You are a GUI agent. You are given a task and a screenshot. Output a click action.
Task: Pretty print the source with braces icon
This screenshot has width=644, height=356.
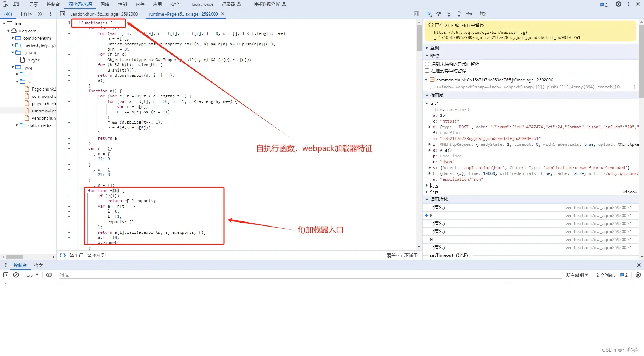(63, 255)
